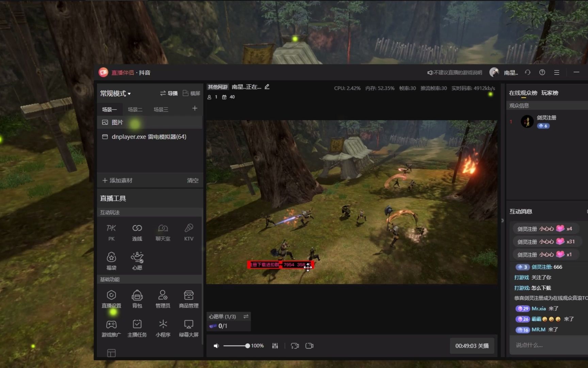Open the help question mark icon
Screen dimensions: 588x368
click(542, 72)
